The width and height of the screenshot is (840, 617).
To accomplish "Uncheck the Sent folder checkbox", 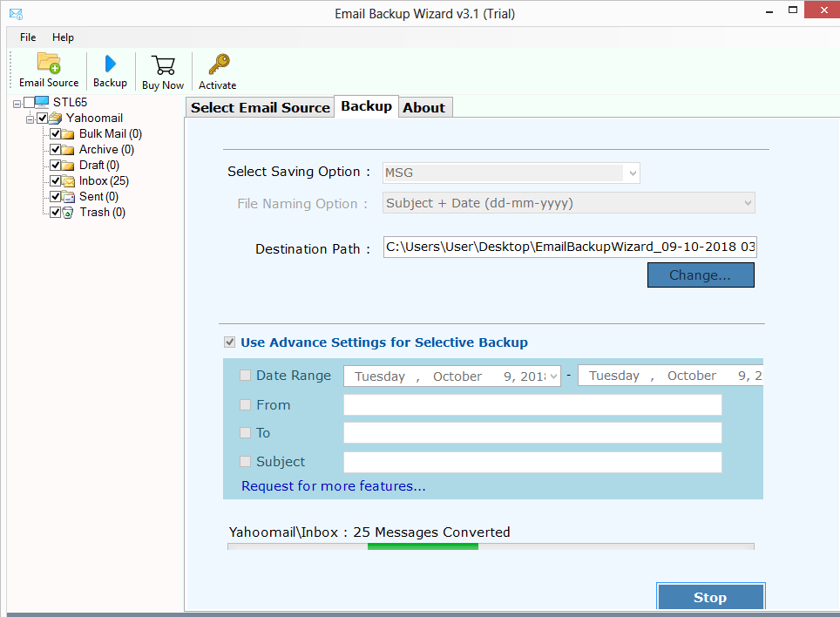I will coord(55,197).
